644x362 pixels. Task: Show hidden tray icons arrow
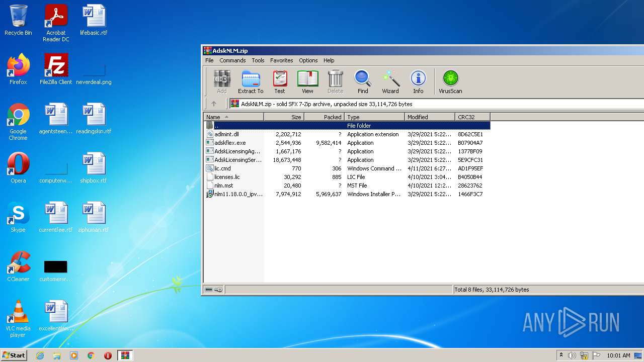pyautogui.click(x=561, y=355)
